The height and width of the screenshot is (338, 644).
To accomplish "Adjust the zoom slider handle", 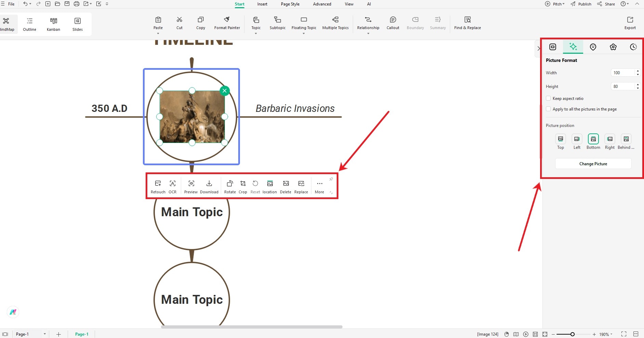I will (572, 334).
